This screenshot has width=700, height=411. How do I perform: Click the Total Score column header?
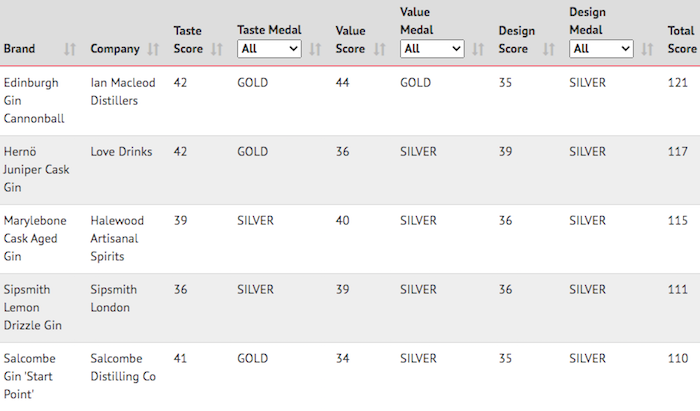(682, 40)
